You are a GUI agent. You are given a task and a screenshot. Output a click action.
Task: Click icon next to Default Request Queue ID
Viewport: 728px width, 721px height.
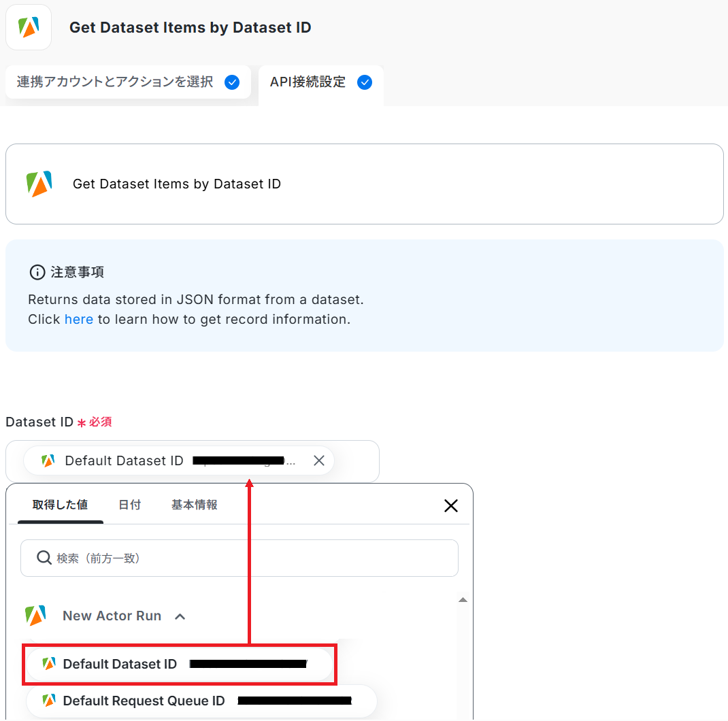click(49, 700)
